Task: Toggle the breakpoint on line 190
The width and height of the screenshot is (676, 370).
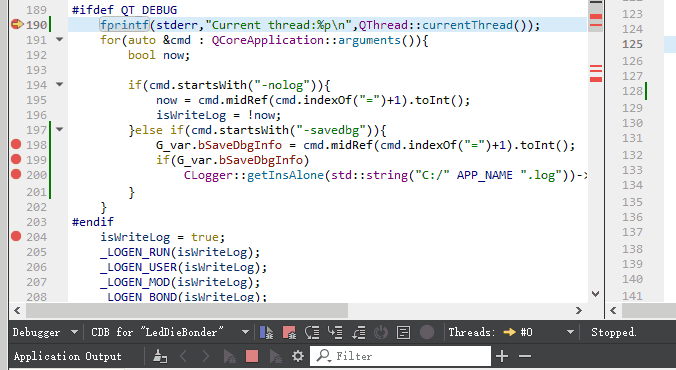Action: [x=16, y=25]
